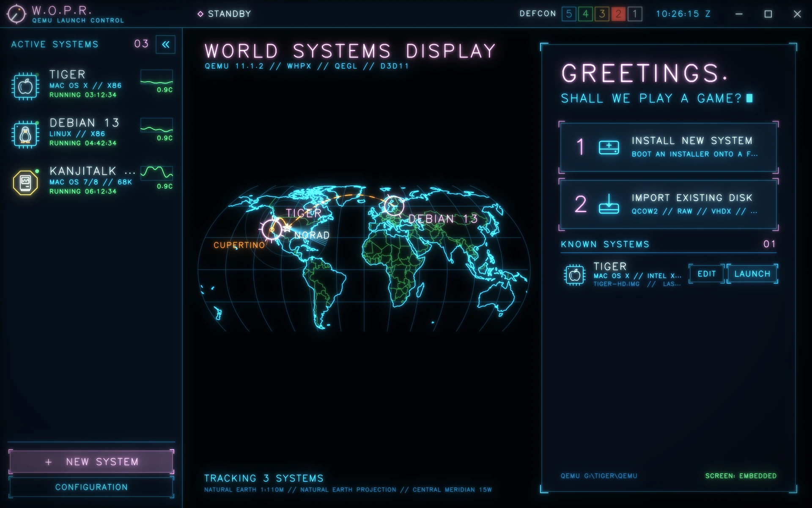Click the QEMU G:\TIGER\QEMU path text
This screenshot has width=812, height=508.
(599, 476)
